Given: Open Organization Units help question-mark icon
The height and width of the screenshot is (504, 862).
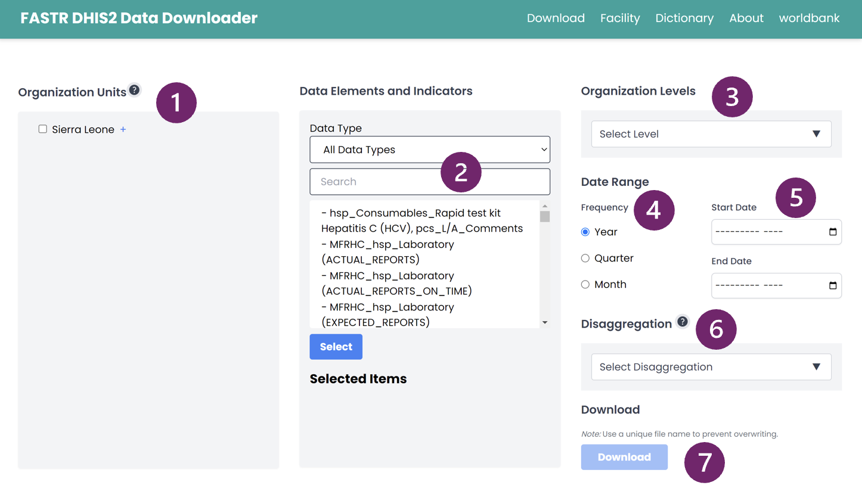Looking at the screenshot, I should point(135,90).
